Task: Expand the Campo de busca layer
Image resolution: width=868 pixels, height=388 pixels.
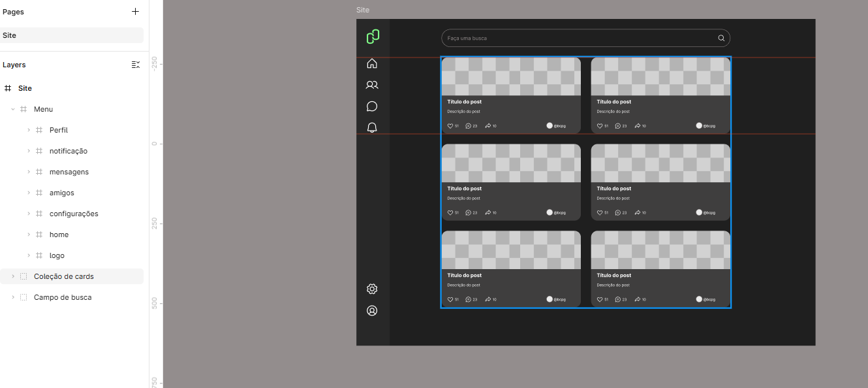Action: coord(13,297)
